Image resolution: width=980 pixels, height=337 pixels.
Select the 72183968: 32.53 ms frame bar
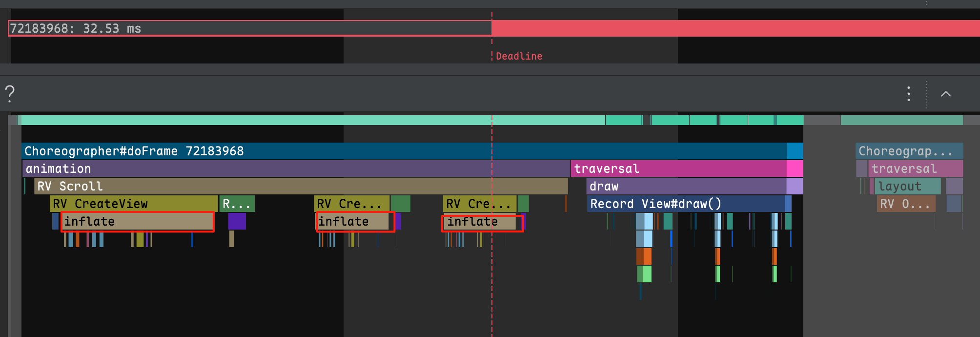[249, 28]
